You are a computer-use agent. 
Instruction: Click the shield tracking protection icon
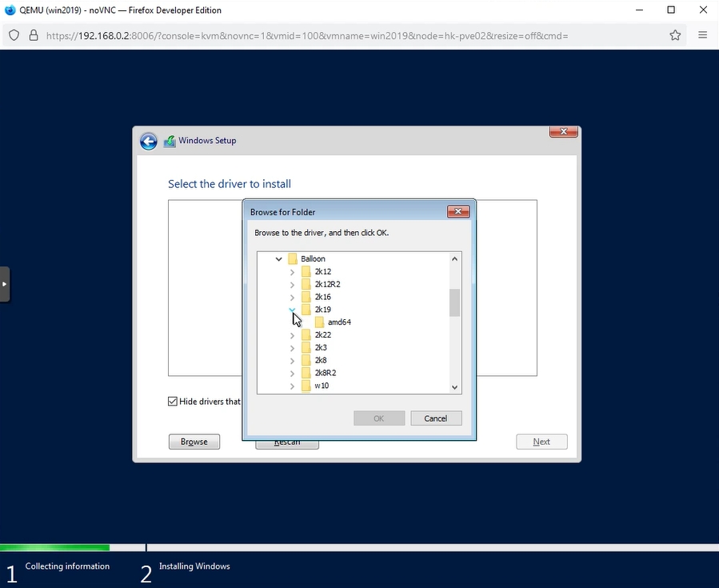pyautogui.click(x=14, y=35)
